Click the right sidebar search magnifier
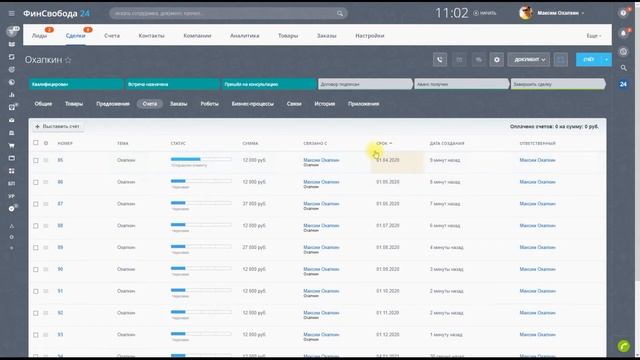This screenshot has width=640, height=360. click(x=623, y=68)
